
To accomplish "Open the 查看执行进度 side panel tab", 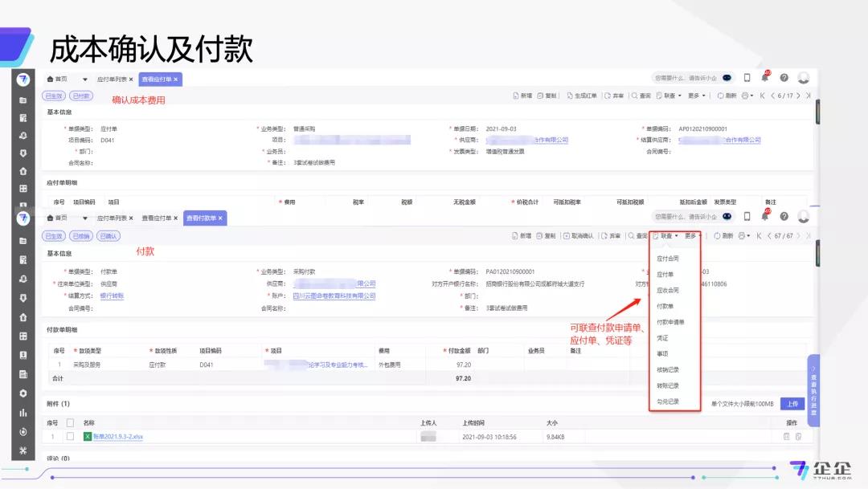I will coord(813,389).
